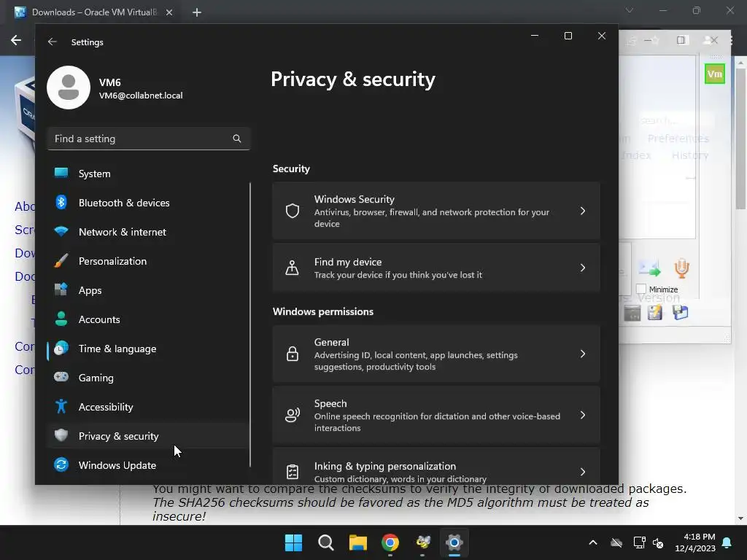Select the Downloads – Oracle VM VirtualBox tab
The height and width of the screenshot is (560, 747).
tap(94, 12)
